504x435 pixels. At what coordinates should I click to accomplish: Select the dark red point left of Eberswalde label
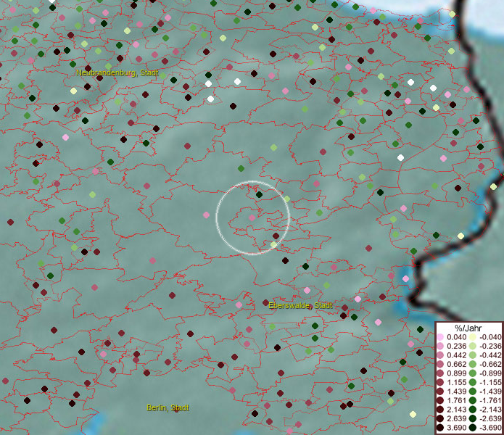[x=265, y=302]
